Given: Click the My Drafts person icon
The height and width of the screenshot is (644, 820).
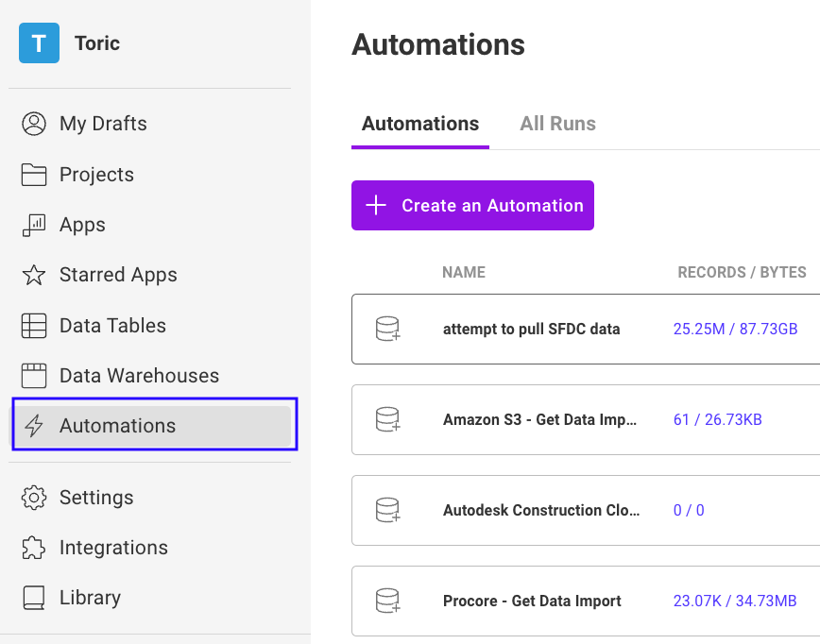Looking at the screenshot, I should tap(34, 124).
